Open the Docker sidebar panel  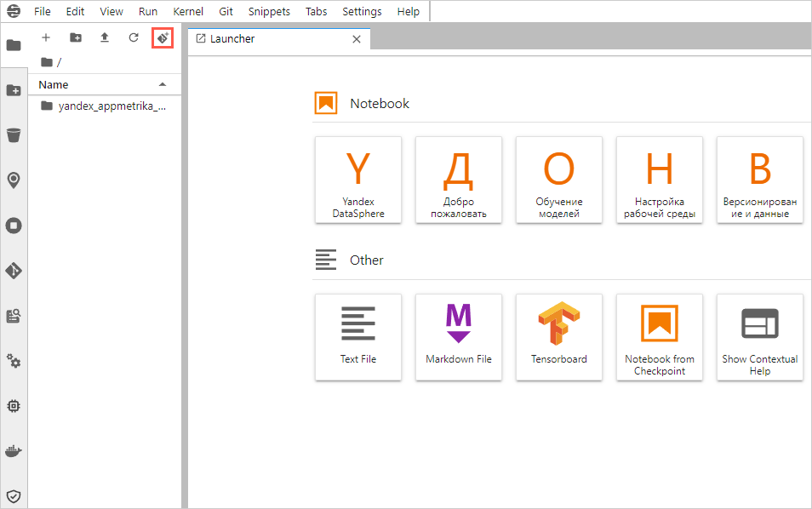(14, 451)
